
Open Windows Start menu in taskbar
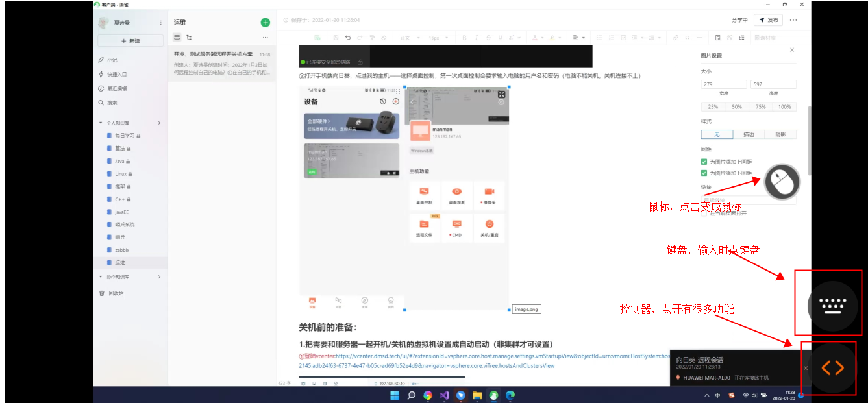(x=395, y=395)
